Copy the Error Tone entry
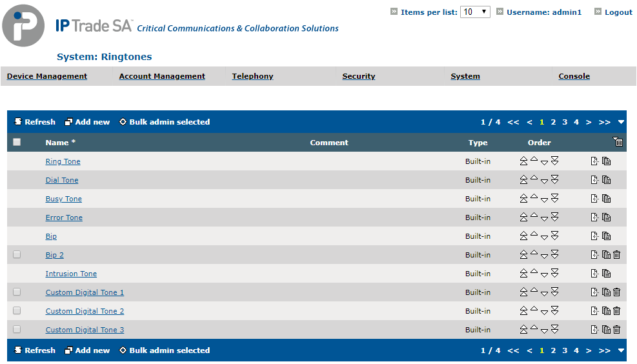This screenshot has height=364, width=637. pyautogui.click(x=607, y=217)
